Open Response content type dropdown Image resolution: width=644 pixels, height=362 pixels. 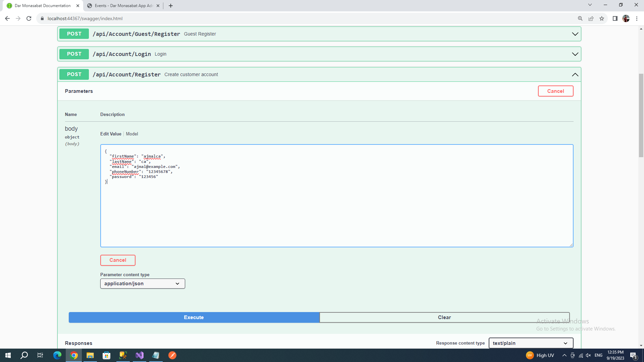(531, 343)
